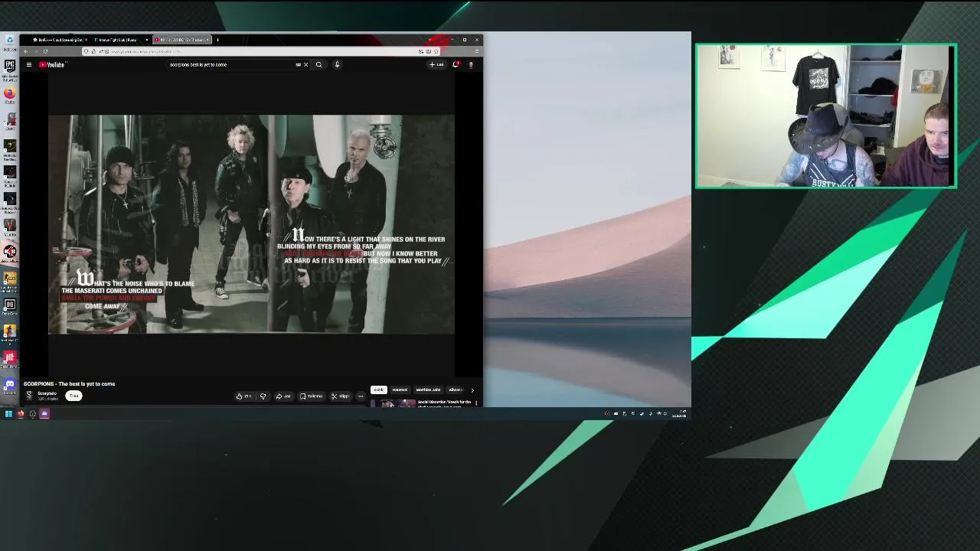Viewport: 980px width, 551px height.
Task: Select the second recommendation filter chip
Action: (400, 390)
